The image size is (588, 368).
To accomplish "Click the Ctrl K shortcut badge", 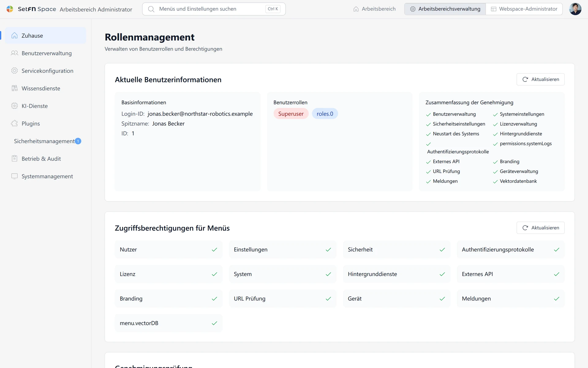I will coord(273,9).
